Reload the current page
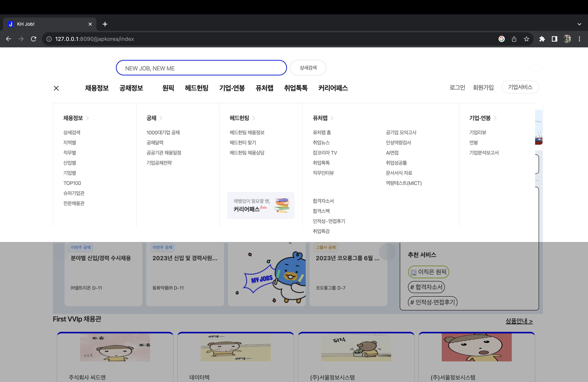The width and height of the screenshot is (588, 382). [34, 39]
